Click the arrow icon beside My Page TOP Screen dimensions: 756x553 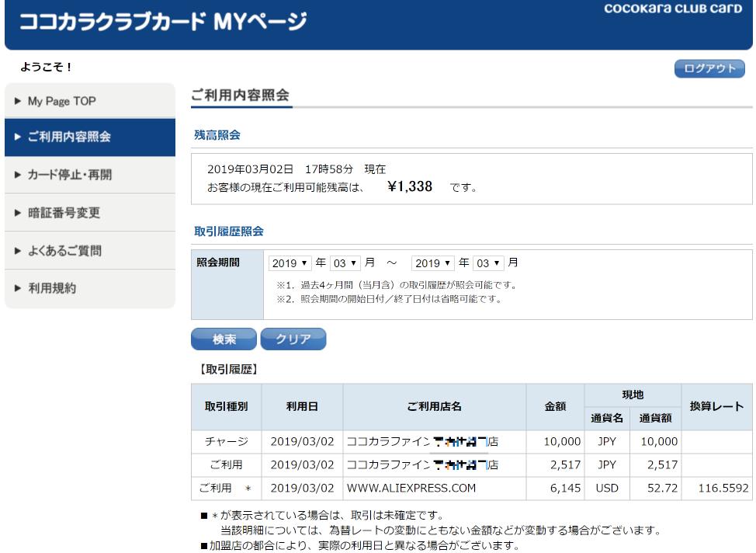coord(18,101)
